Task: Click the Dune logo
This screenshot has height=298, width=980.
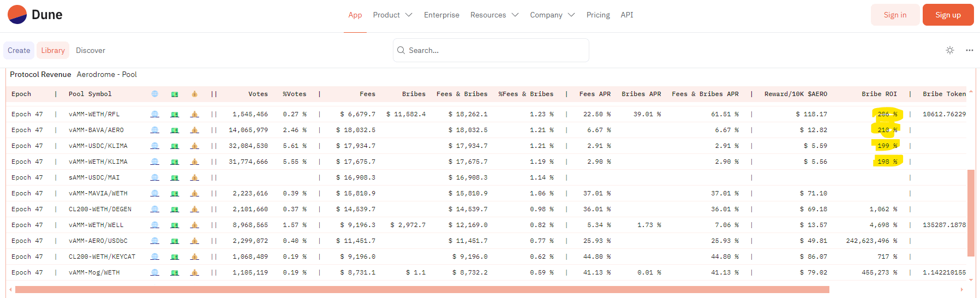Action: point(35,15)
